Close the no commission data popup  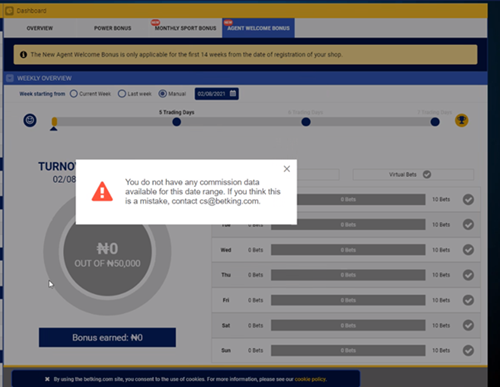tap(287, 169)
